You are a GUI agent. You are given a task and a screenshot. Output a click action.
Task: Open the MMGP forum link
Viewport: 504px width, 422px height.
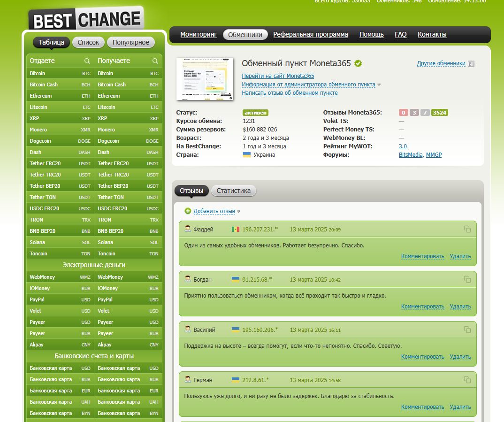pos(434,154)
